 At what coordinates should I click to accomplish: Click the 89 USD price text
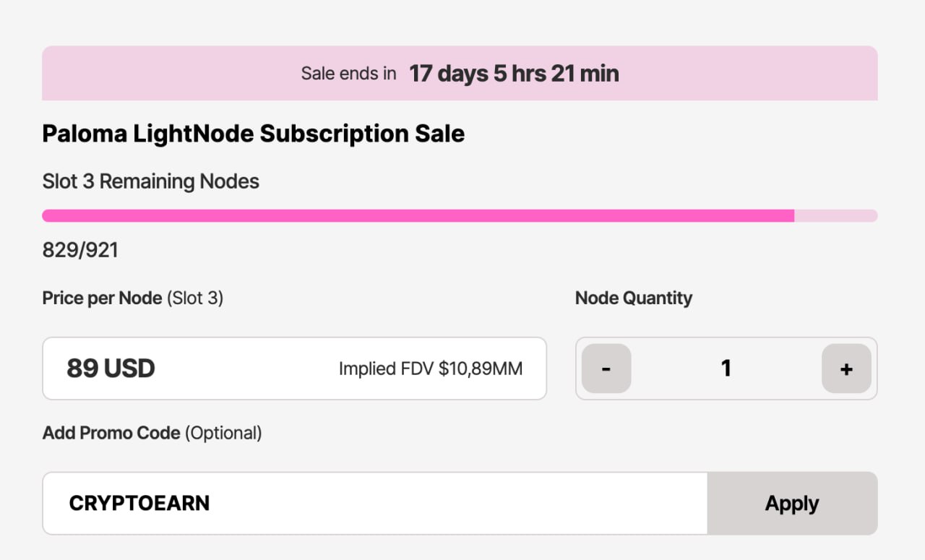click(111, 369)
